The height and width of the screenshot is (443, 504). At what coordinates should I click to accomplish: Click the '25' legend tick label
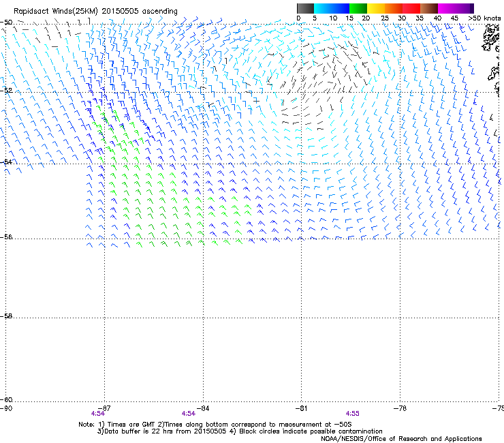(385, 18)
